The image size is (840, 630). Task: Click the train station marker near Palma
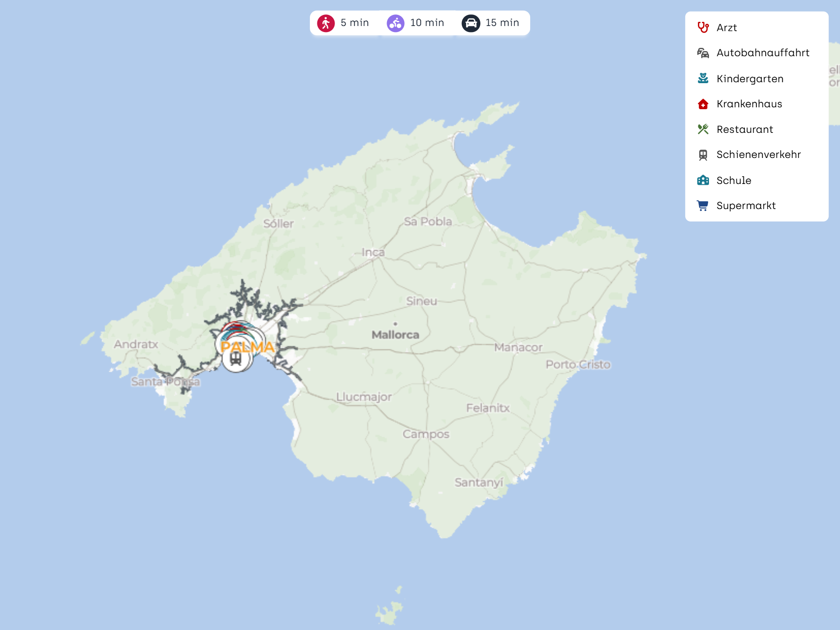pyautogui.click(x=236, y=359)
